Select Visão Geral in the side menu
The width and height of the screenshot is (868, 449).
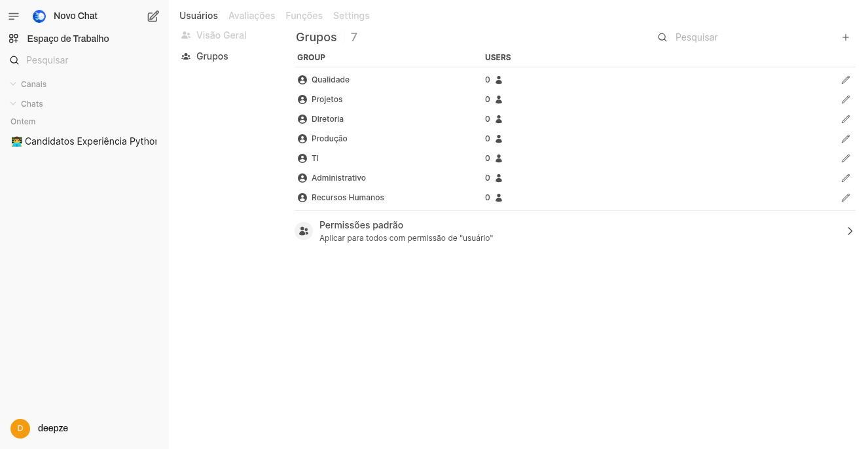tap(221, 35)
